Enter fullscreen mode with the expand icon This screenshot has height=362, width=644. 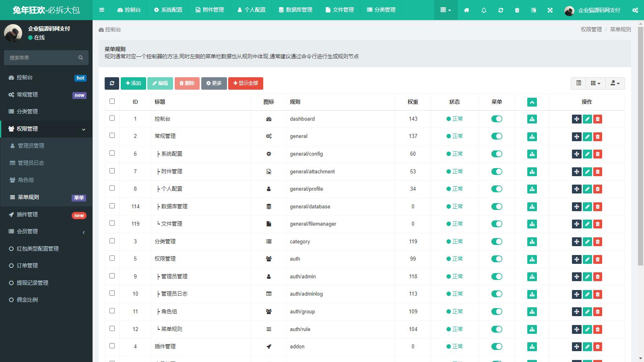tap(550, 10)
